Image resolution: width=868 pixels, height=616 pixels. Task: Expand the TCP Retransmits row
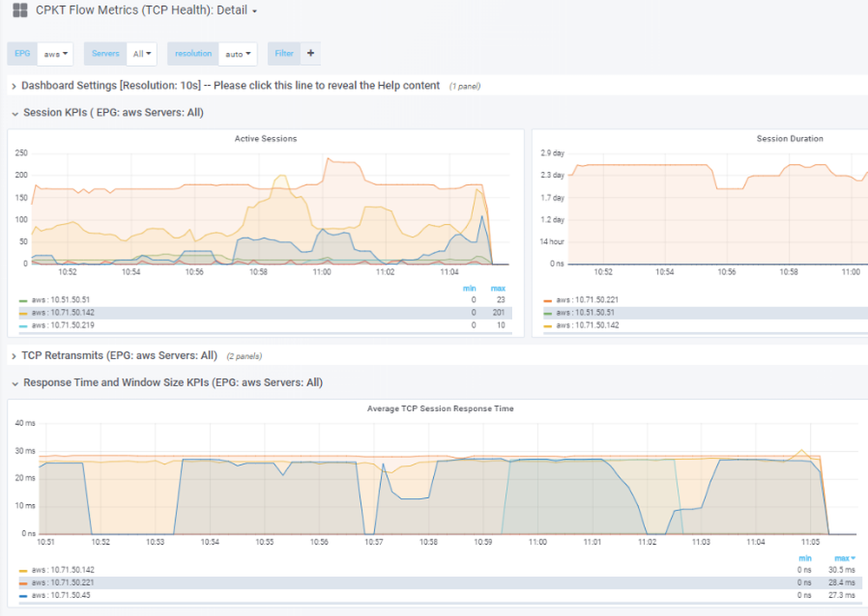[x=119, y=356]
